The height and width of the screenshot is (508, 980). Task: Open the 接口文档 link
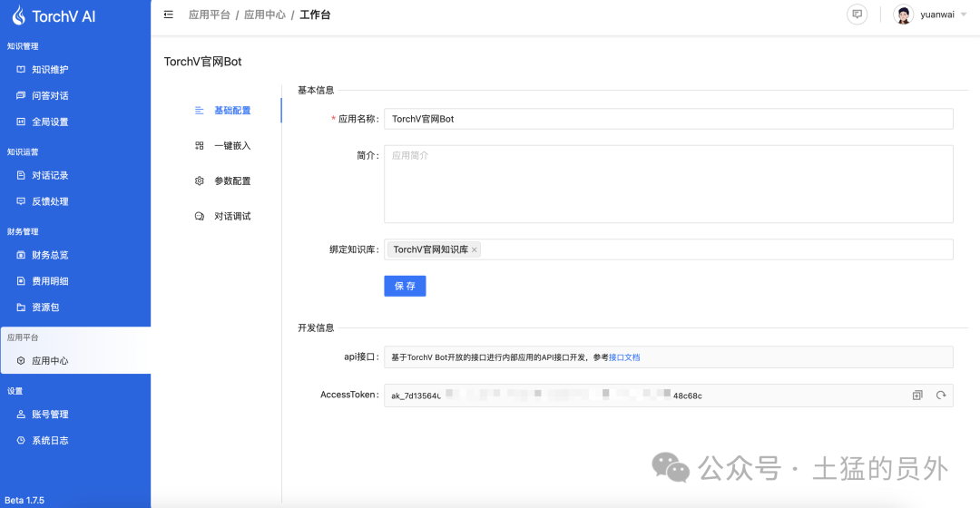point(624,357)
